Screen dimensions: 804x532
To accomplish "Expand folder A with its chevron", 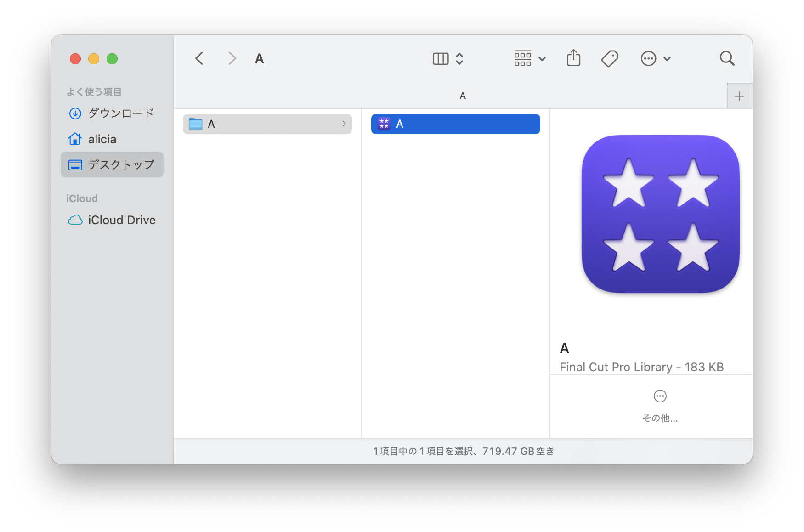I will 344,124.
